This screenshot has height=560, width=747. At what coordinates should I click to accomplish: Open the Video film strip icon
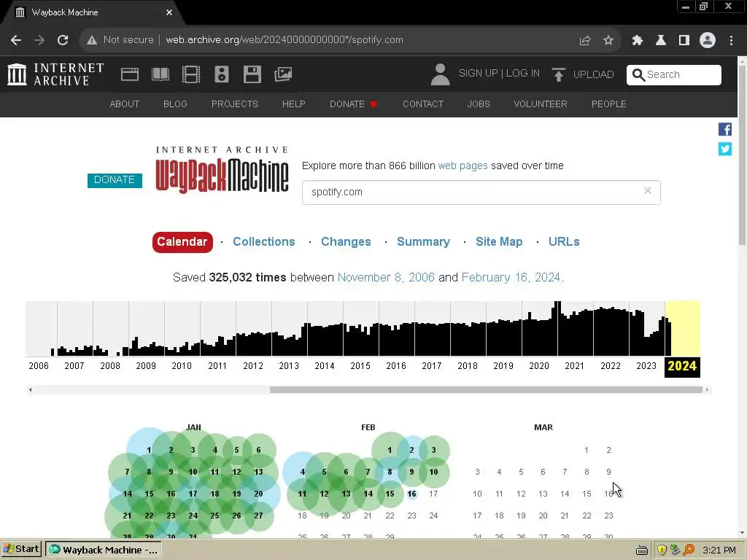191,74
